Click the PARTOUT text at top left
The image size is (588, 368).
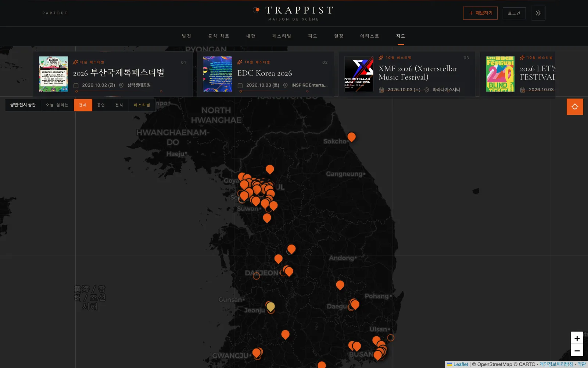(55, 13)
